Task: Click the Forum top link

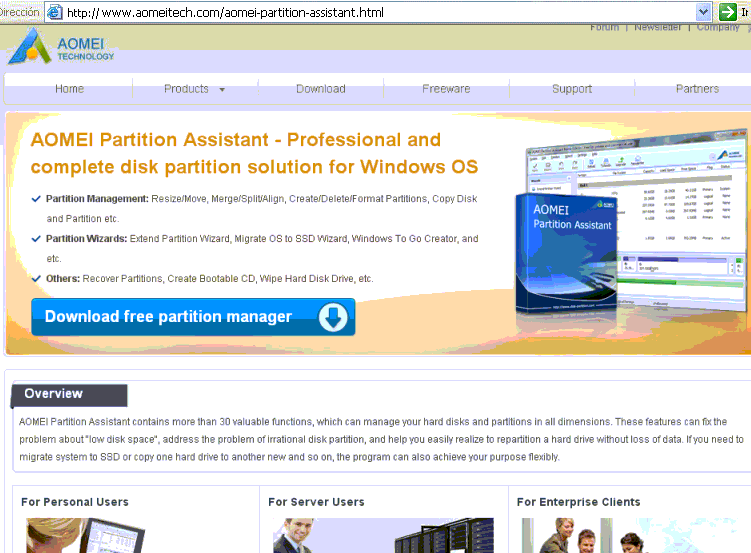Action: pos(604,28)
